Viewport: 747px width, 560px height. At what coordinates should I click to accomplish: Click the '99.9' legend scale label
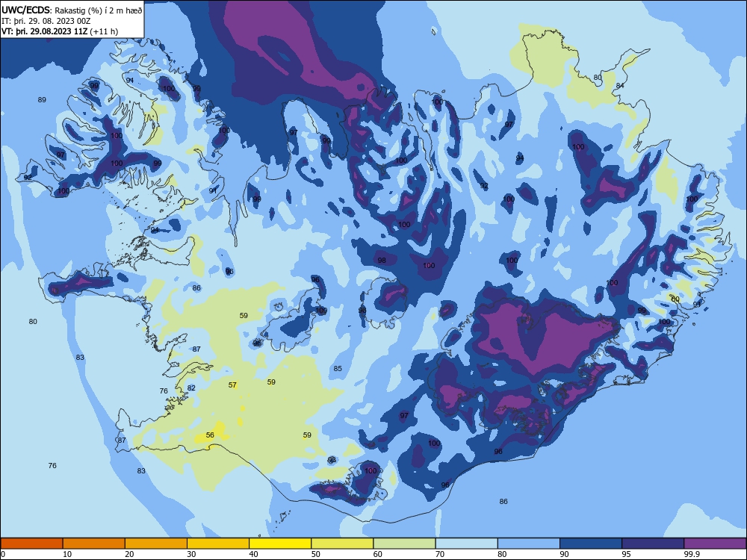point(692,554)
